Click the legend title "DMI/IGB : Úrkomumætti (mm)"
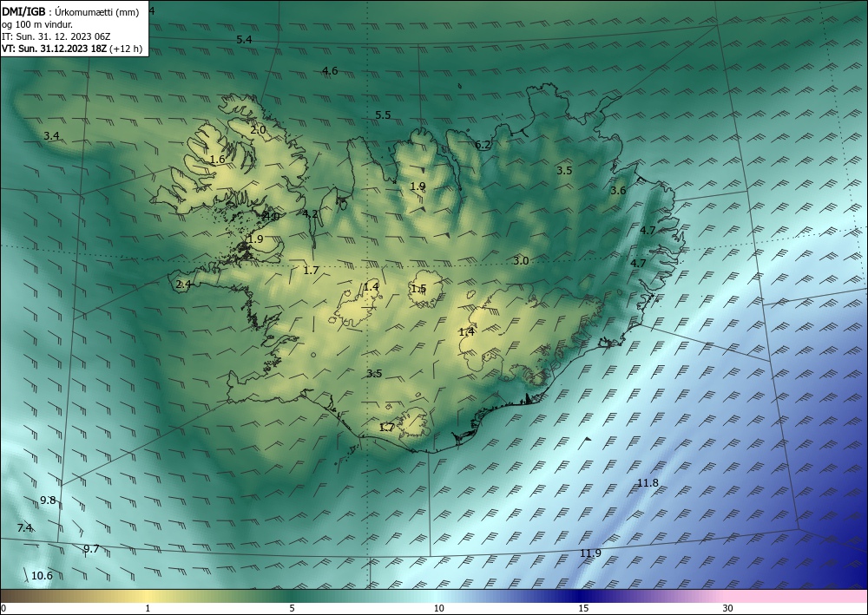 coord(70,13)
